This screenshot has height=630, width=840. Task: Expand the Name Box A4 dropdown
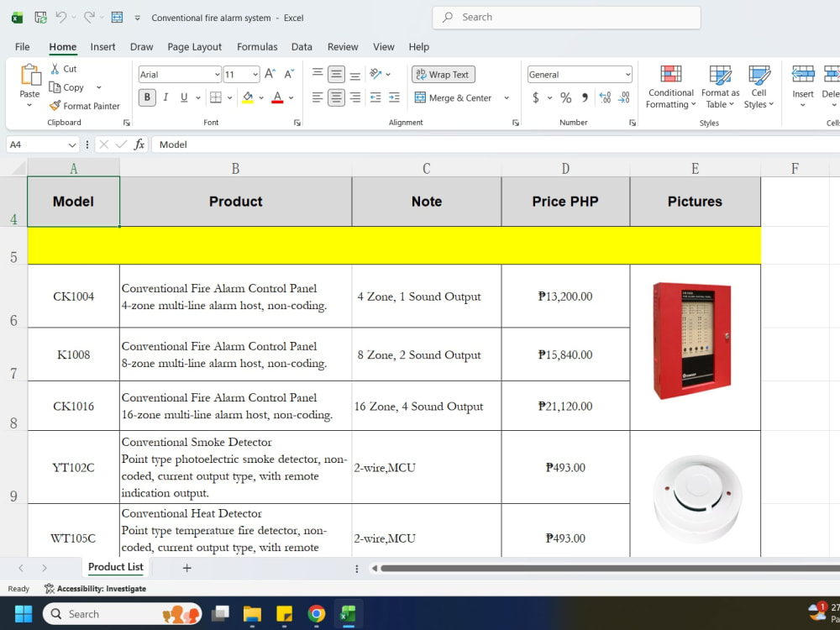tap(71, 144)
